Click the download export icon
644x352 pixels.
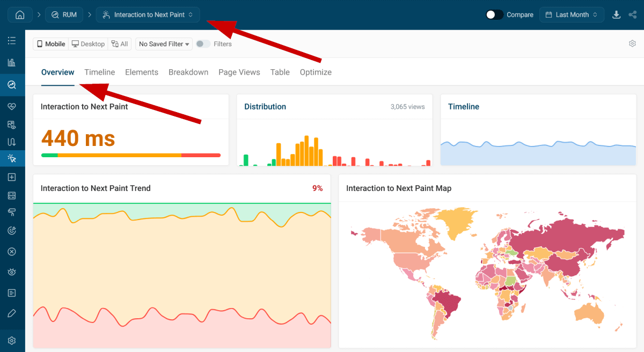(616, 14)
